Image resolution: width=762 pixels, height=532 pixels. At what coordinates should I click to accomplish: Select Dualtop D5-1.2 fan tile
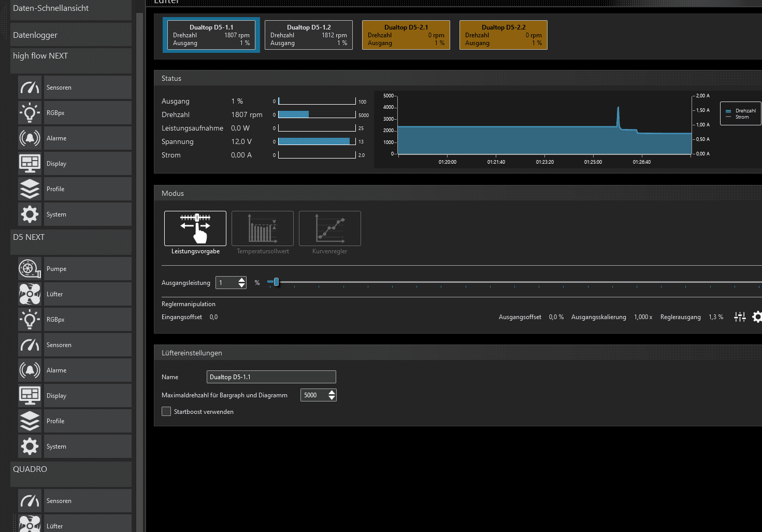(x=309, y=35)
